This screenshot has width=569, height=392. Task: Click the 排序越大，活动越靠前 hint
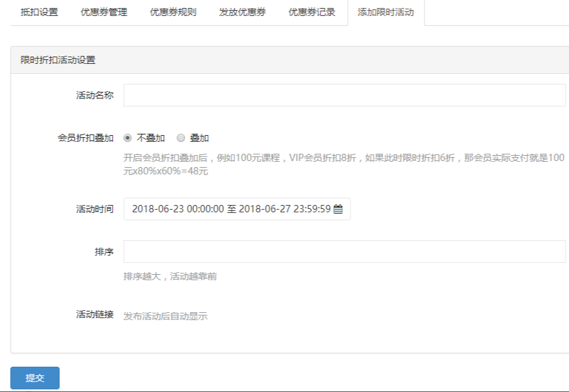tap(170, 276)
